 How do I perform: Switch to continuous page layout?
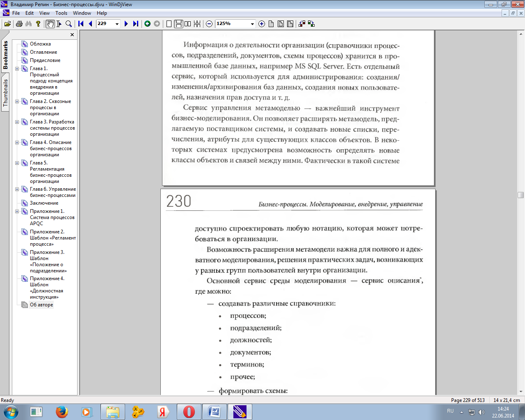178,24
